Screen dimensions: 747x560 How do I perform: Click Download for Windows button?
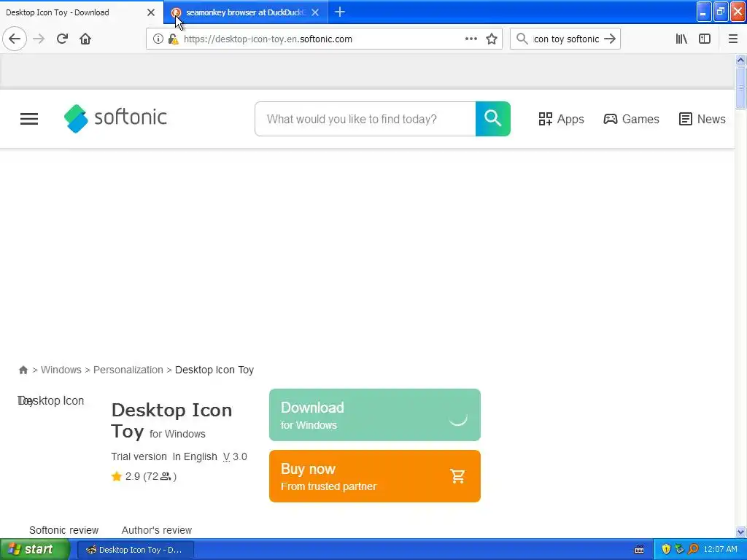click(375, 415)
